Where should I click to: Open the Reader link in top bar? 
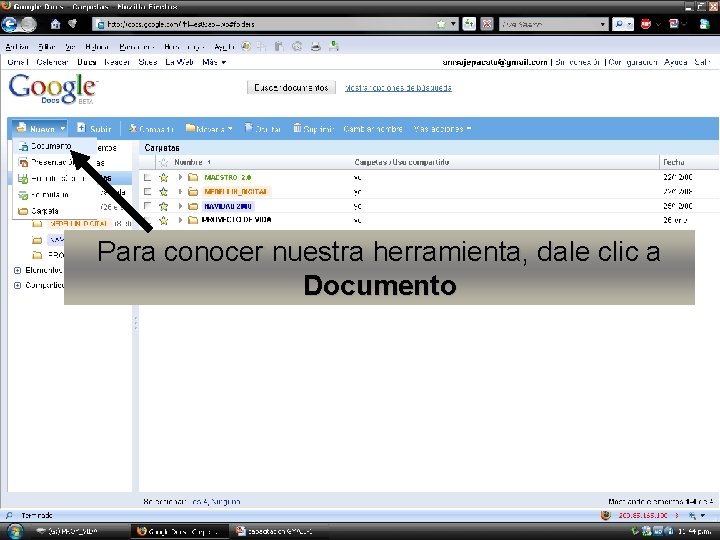pos(117,62)
